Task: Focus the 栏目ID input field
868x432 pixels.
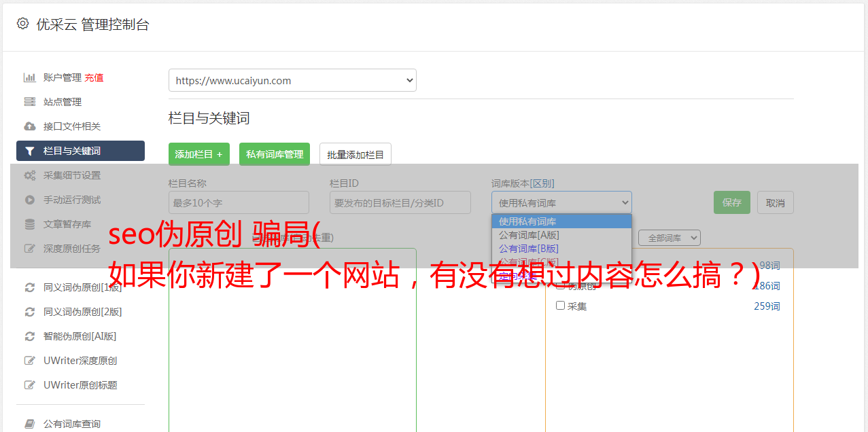Action: tap(400, 202)
